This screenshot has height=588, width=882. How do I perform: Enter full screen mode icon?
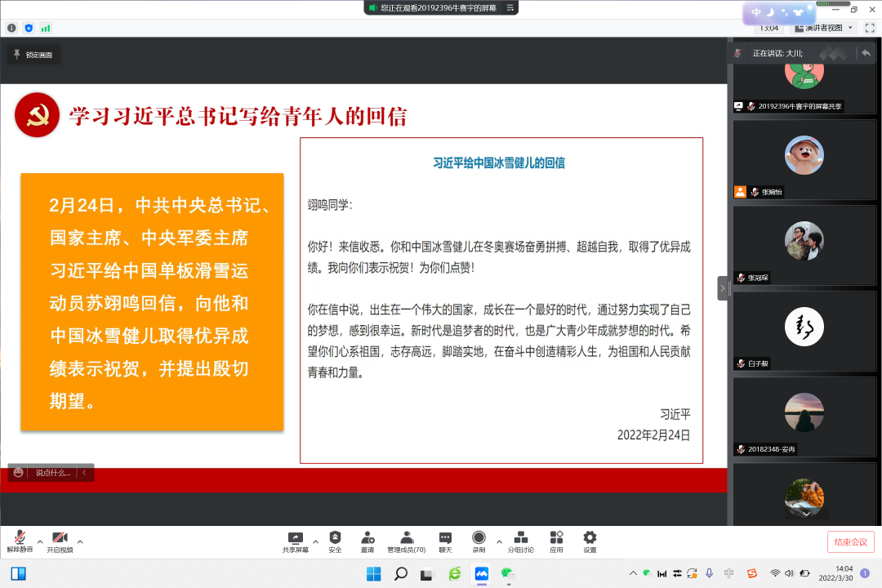click(870, 28)
